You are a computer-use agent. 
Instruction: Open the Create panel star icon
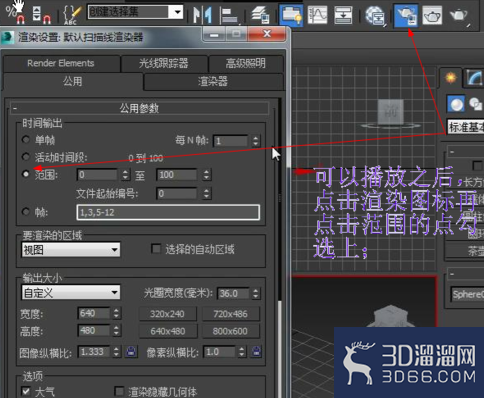pos(451,78)
